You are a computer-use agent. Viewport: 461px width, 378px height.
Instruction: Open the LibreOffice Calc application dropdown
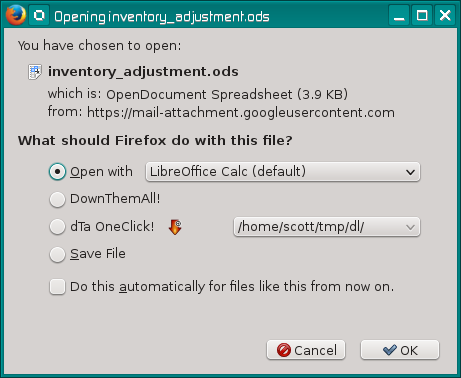click(283, 172)
